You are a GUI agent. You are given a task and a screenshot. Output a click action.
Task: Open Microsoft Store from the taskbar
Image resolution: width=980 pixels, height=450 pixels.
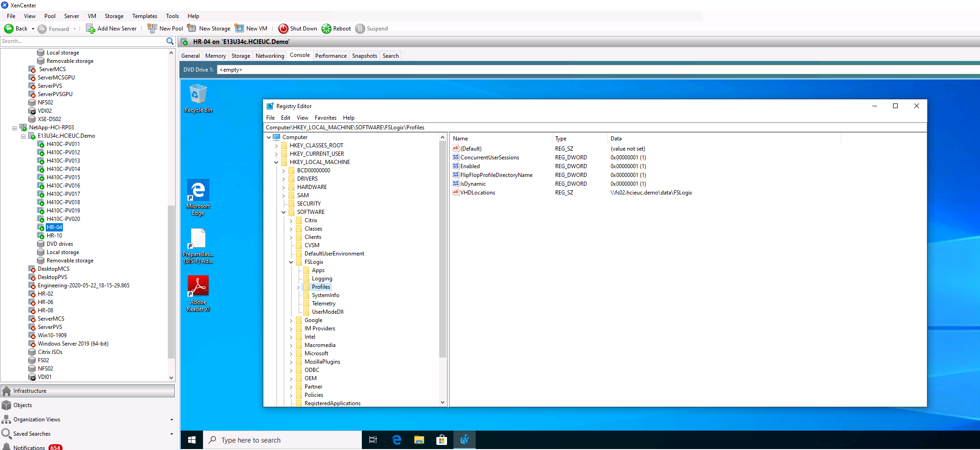(x=441, y=440)
